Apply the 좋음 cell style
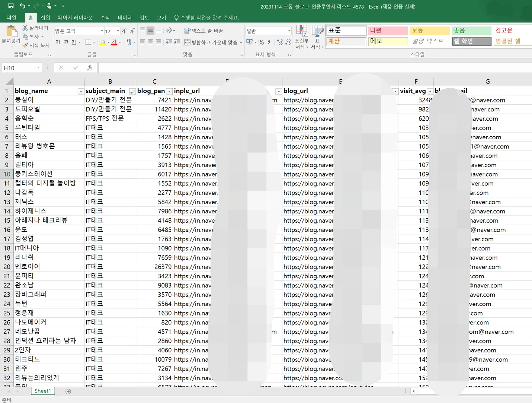Screen dimensions: 532x403 click(472, 31)
